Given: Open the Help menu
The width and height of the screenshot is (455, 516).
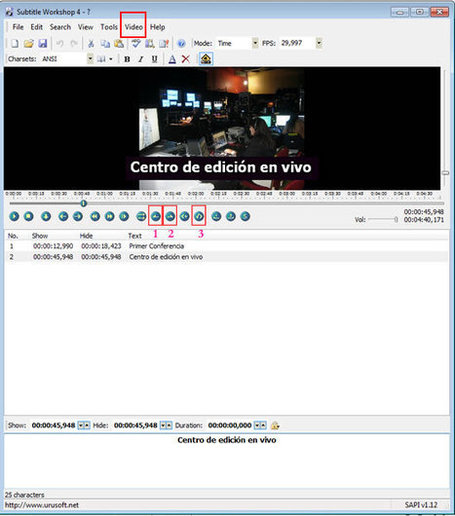Looking at the screenshot, I should point(157,27).
